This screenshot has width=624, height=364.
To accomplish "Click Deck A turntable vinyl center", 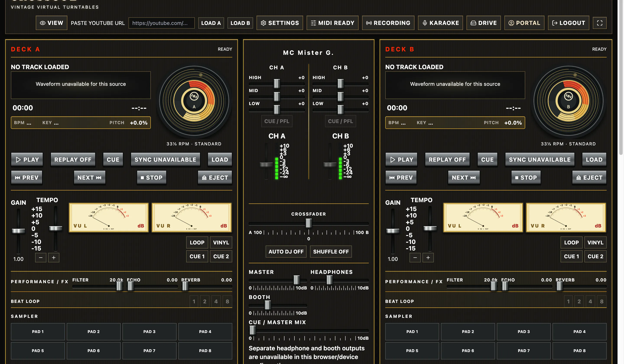I will click(194, 101).
